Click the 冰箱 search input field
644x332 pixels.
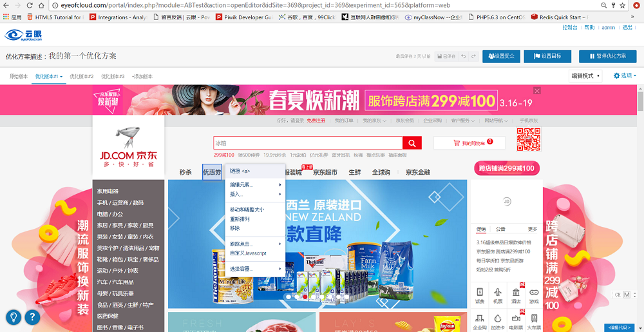(308, 143)
